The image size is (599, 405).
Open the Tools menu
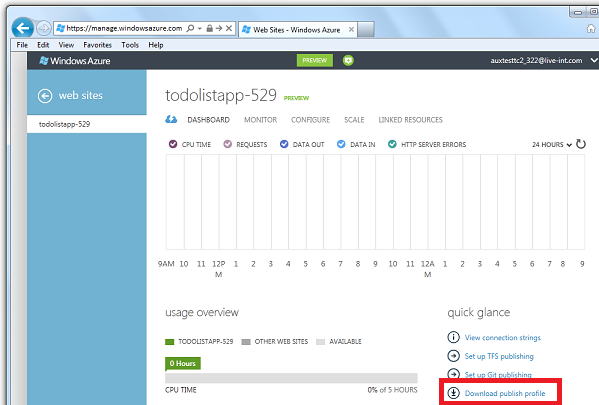130,45
